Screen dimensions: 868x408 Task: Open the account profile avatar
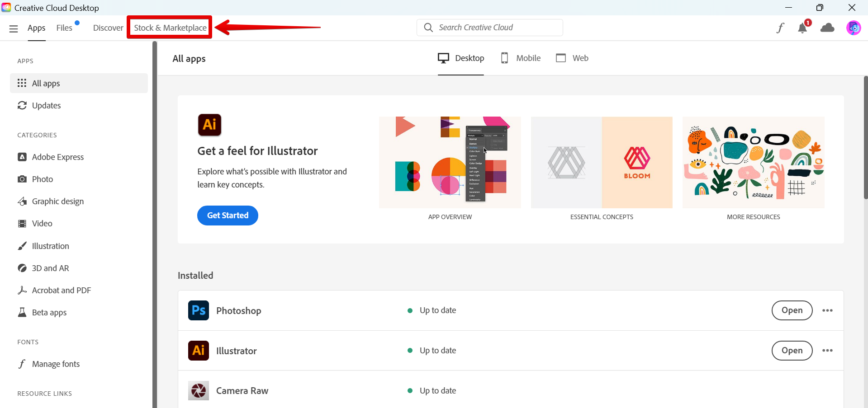[x=854, y=28]
